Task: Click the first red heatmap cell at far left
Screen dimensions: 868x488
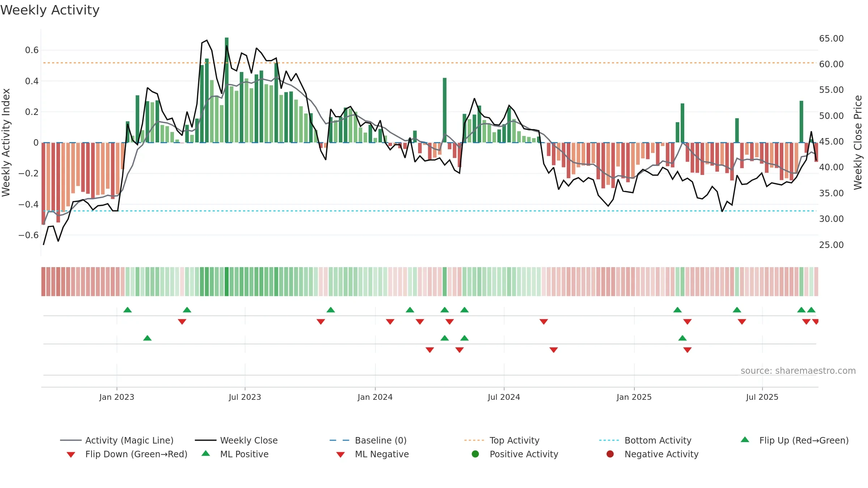Action: point(43,282)
